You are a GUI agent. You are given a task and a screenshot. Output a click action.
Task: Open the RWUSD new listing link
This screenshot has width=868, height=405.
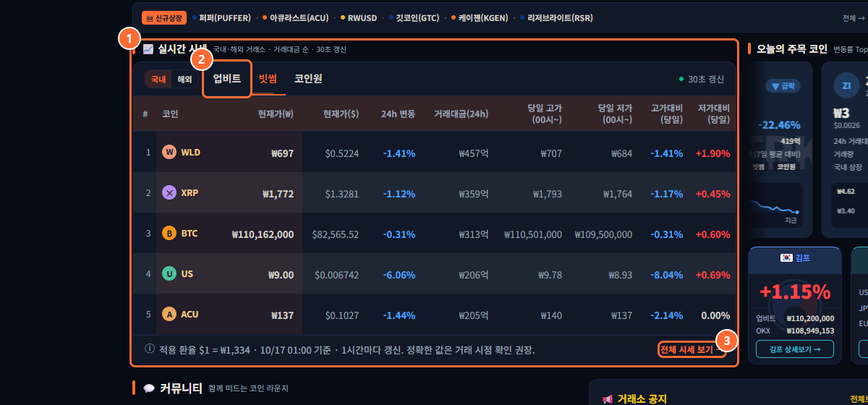tap(359, 17)
